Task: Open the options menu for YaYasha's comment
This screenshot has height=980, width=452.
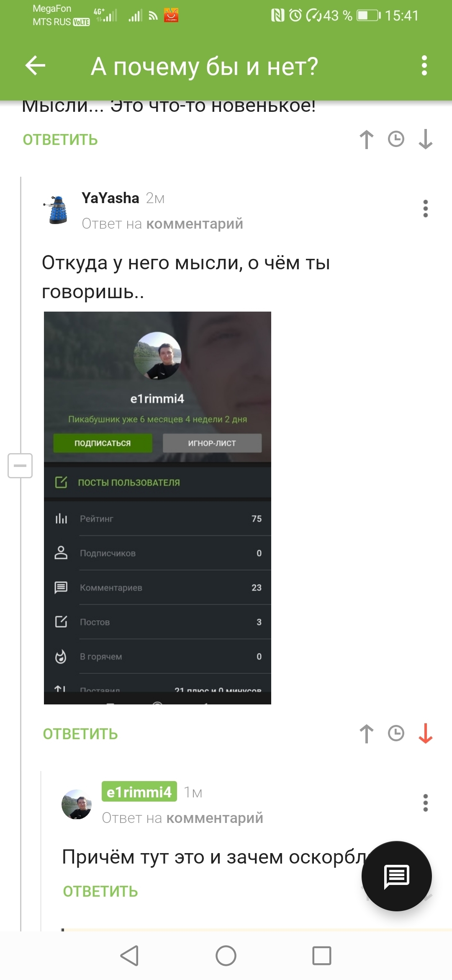Action: pos(426,209)
